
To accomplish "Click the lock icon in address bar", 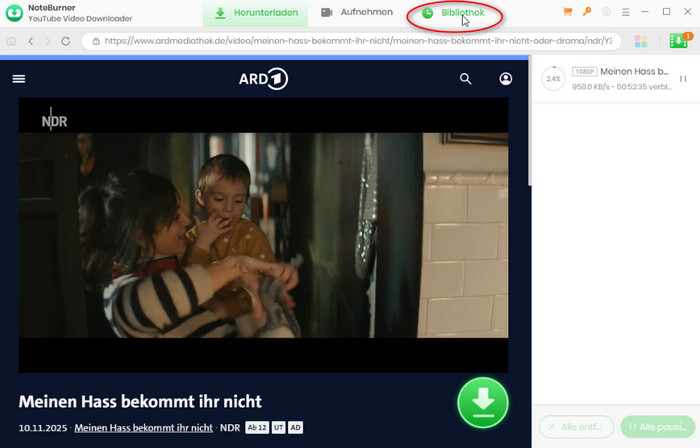I will (x=96, y=41).
